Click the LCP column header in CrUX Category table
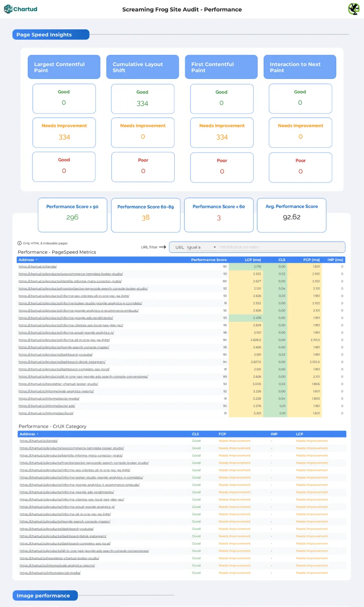The height and width of the screenshot is (607, 364). [300, 434]
